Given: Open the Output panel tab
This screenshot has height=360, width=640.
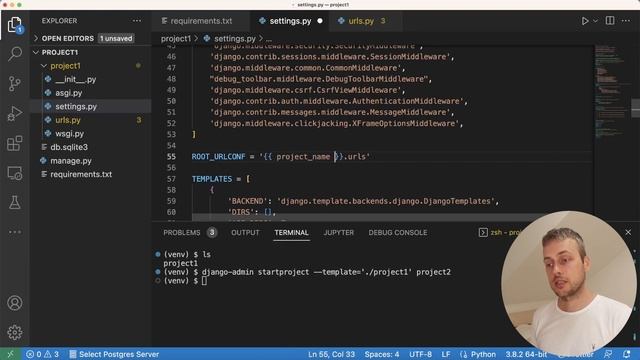Looking at the screenshot, I should point(245,233).
